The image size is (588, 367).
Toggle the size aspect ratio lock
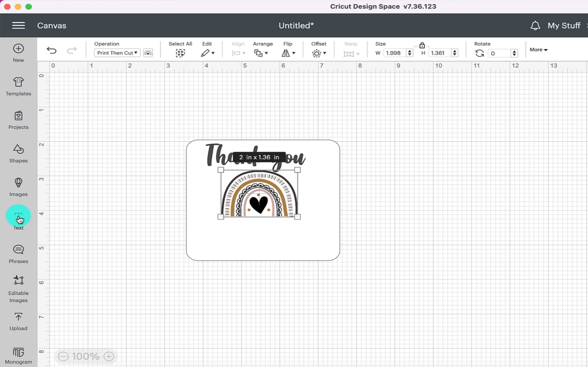click(422, 45)
